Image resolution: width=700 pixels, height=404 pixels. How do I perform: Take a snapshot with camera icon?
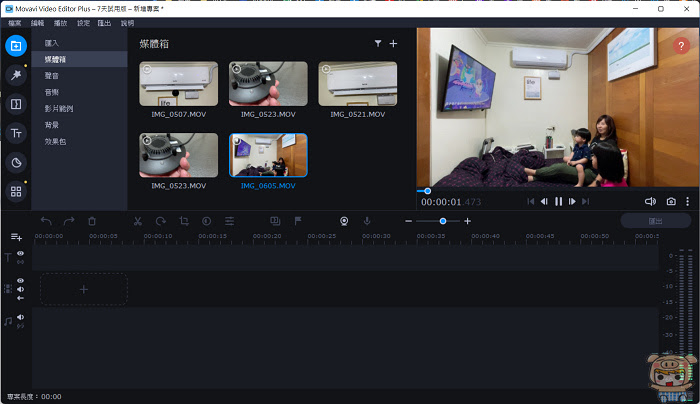671,202
